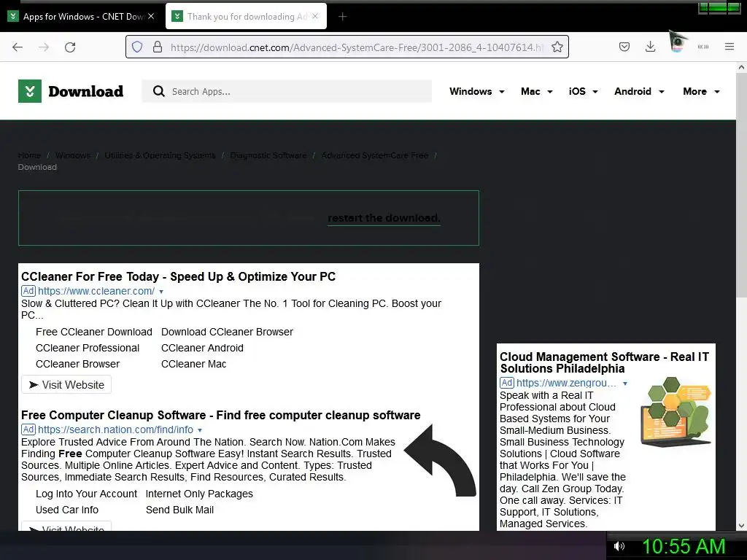Open the Firefox hamburger menu
Image resolution: width=747 pixels, height=560 pixels.
(x=729, y=47)
